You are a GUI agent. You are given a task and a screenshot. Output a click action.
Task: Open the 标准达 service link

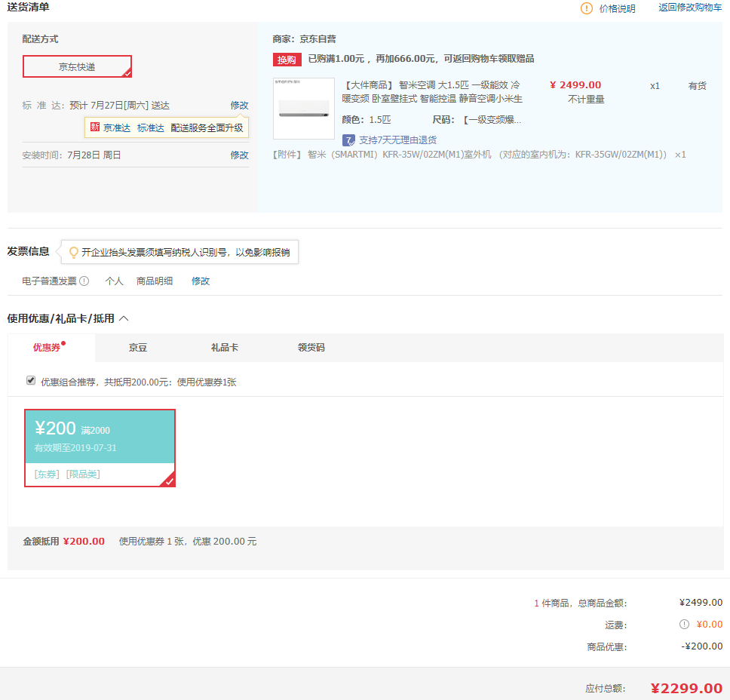coord(151,127)
